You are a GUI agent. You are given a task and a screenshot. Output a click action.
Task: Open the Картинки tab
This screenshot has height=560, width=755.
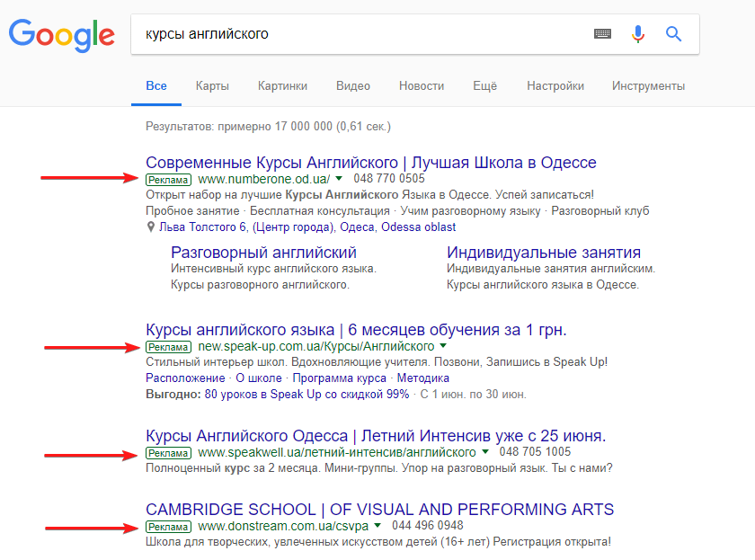click(x=282, y=85)
